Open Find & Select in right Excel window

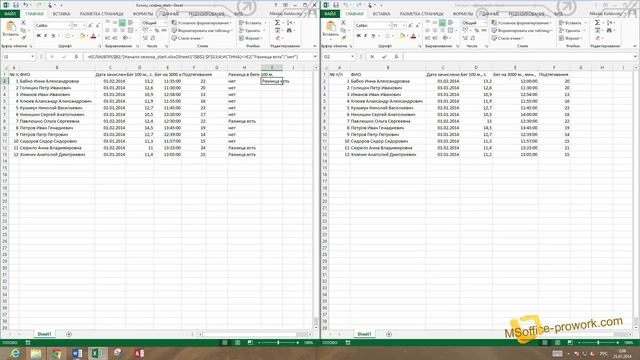609,31
